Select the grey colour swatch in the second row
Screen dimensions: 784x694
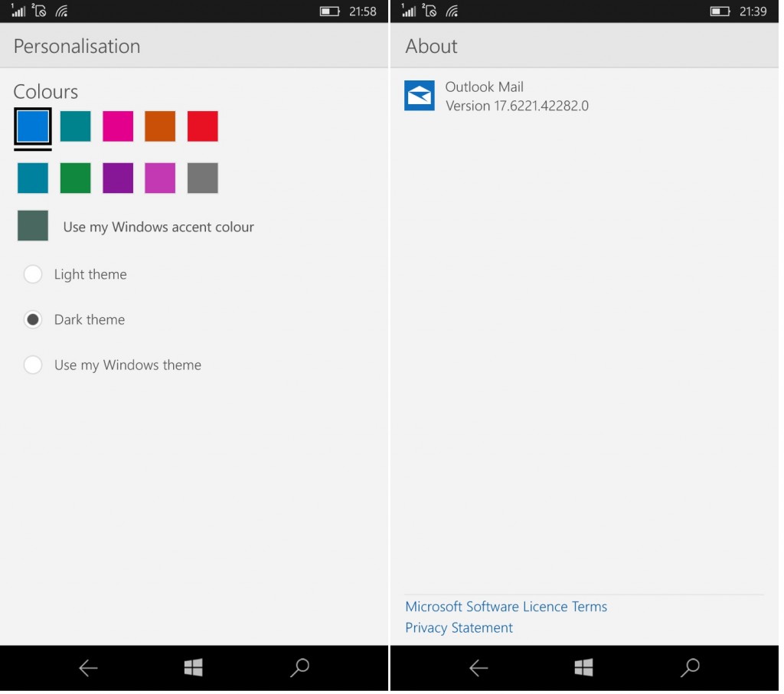[x=202, y=178]
